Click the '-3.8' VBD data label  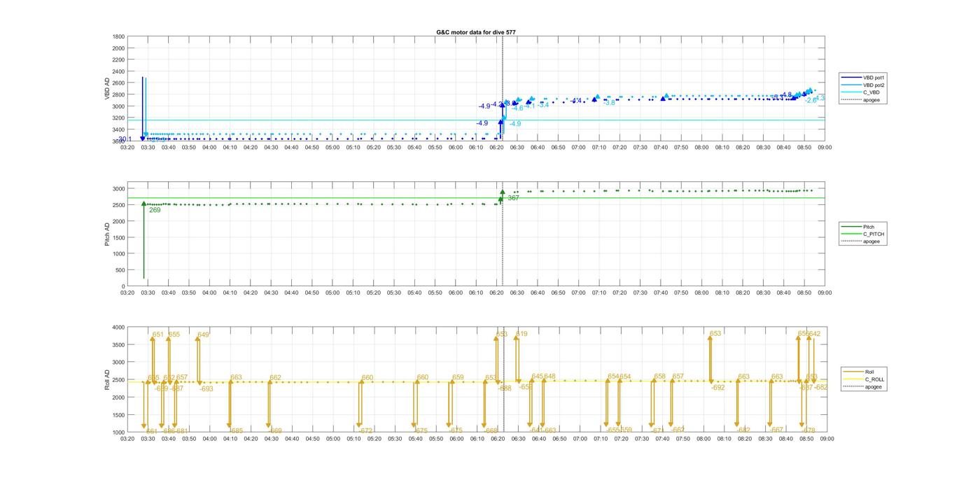point(609,103)
